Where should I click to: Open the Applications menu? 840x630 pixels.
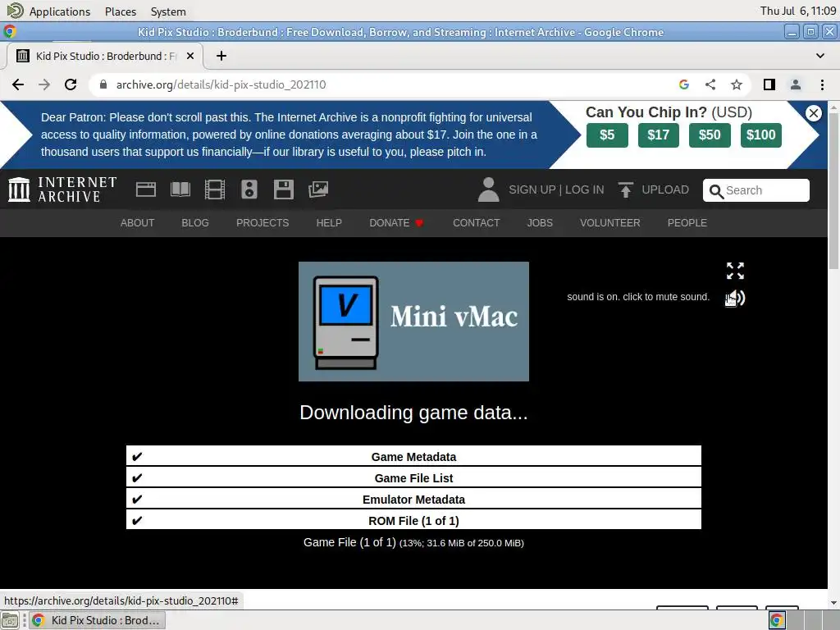tap(59, 11)
